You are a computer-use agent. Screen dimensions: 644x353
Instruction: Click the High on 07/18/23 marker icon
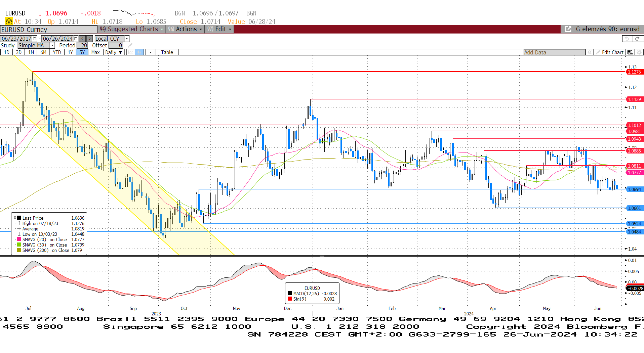(x=19, y=223)
